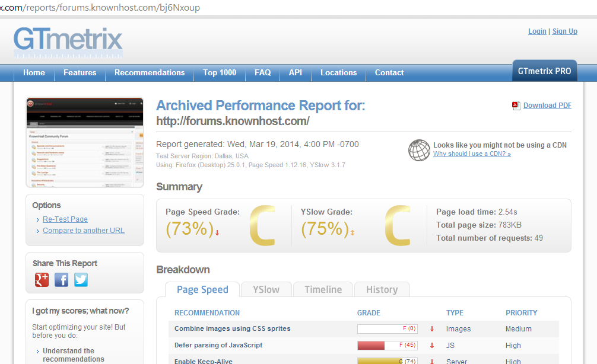This screenshot has height=364, width=597.
Task: Click the CDN globe icon
Action: pyautogui.click(x=419, y=150)
